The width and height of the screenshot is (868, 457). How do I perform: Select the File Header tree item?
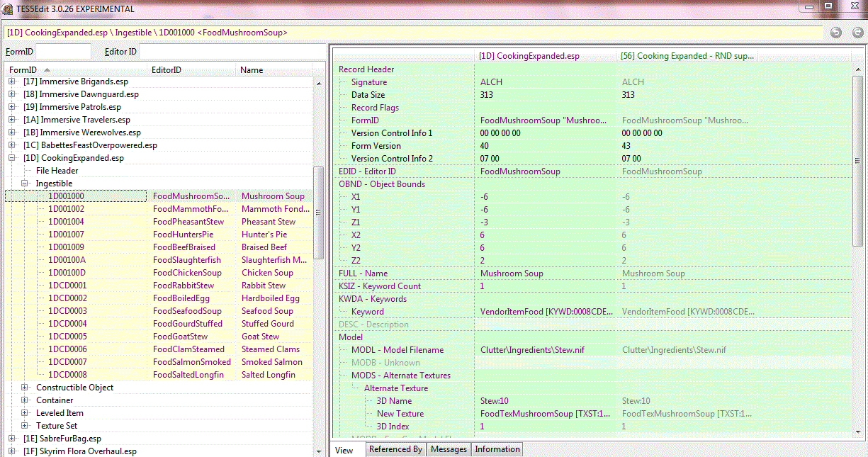coord(57,171)
